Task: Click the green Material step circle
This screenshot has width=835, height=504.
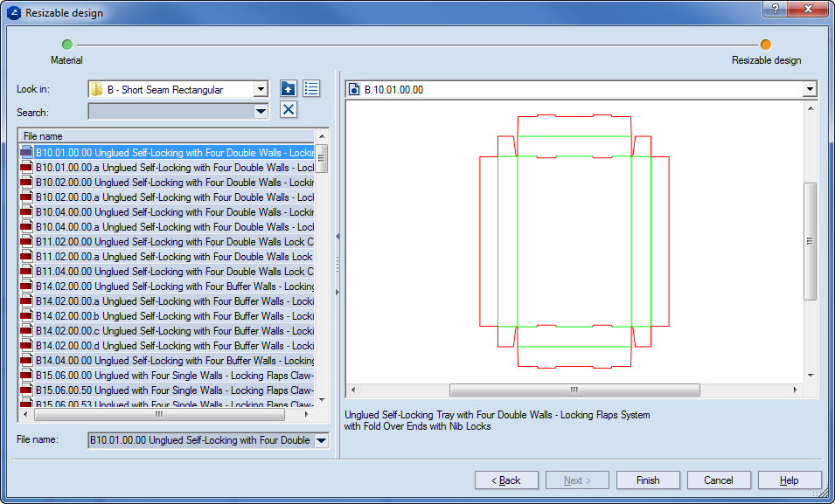Action: click(67, 45)
